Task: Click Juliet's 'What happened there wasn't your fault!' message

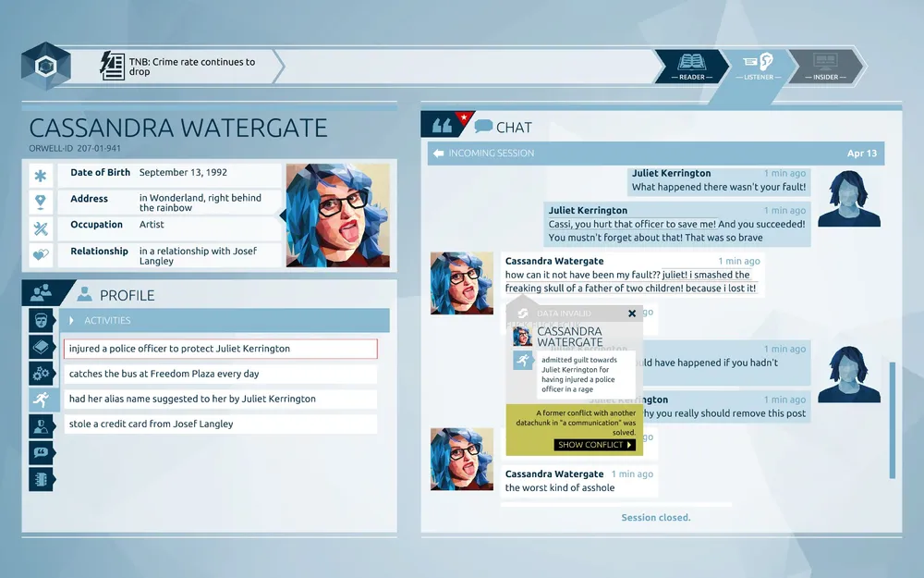Action: (718, 181)
